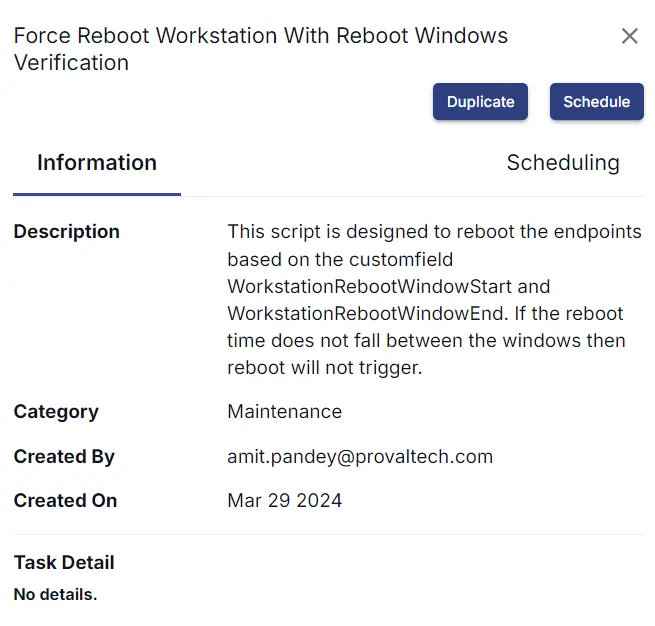Click the Created On label

[x=66, y=500]
